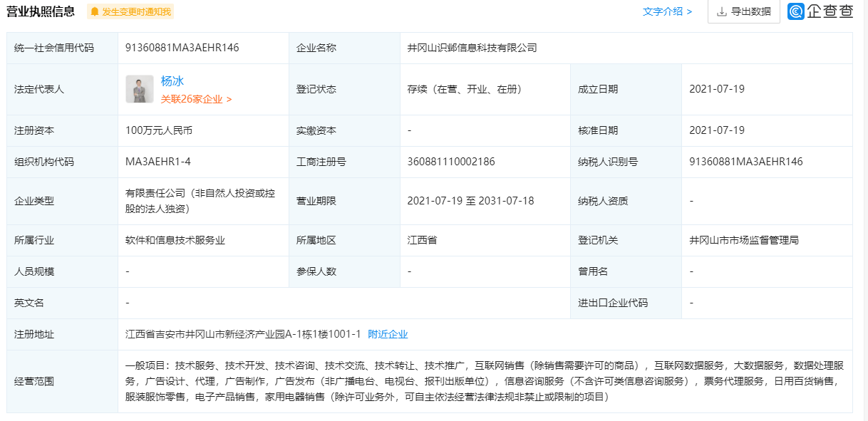The width and height of the screenshot is (868, 421).
Task: Click the bell icon for change notifications
Action: click(94, 11)
